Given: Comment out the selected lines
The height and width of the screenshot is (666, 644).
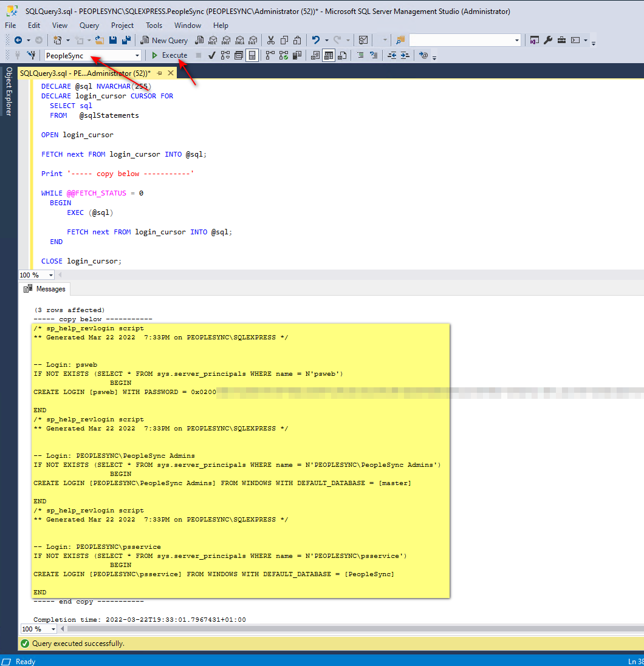Looking at the screenshot, I should click(x=360, y=55).
